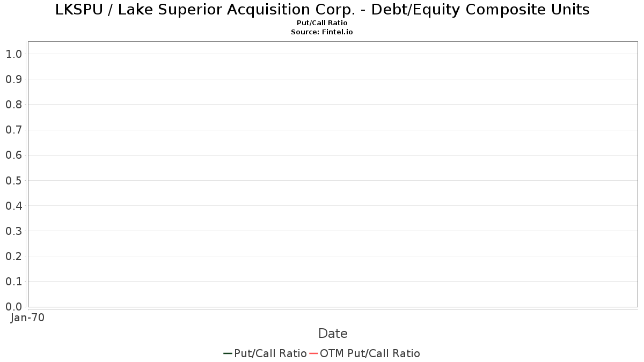Image resolution: width=644 pixels, height=362 pixels.
Task: Select the 0.3 y-axis tick label
Action: tap(14, 231)
